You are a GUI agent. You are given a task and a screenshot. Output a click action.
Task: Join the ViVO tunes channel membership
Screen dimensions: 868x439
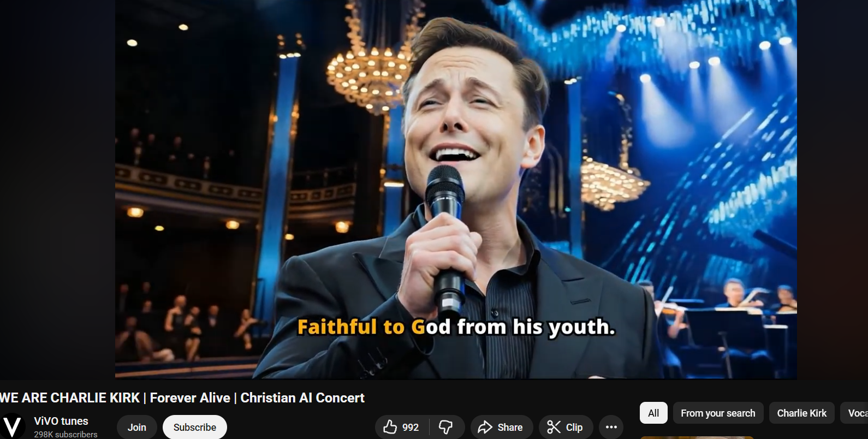pos(137,427)
